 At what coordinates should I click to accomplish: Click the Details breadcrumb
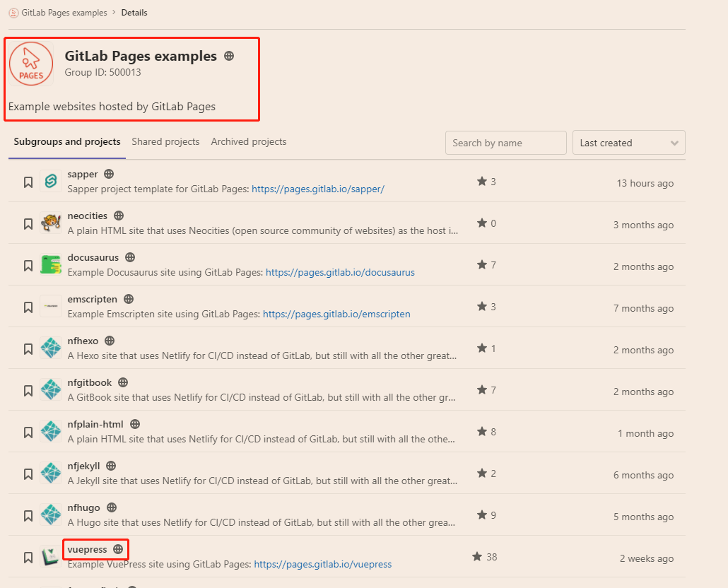(134, 13)
